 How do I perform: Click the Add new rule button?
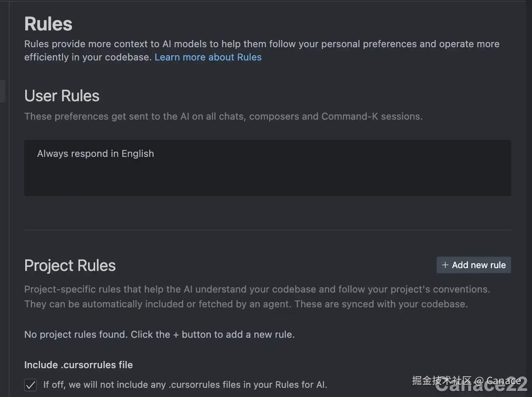474,265
